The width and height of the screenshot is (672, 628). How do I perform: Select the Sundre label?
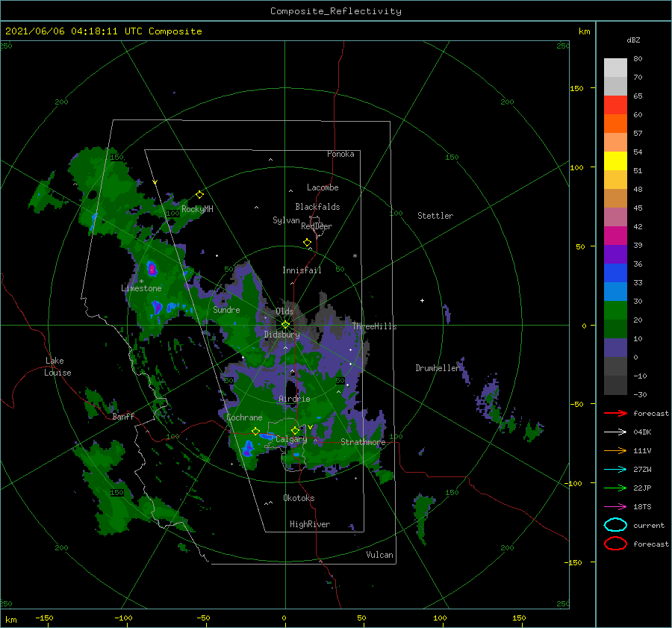click(227, 309)
